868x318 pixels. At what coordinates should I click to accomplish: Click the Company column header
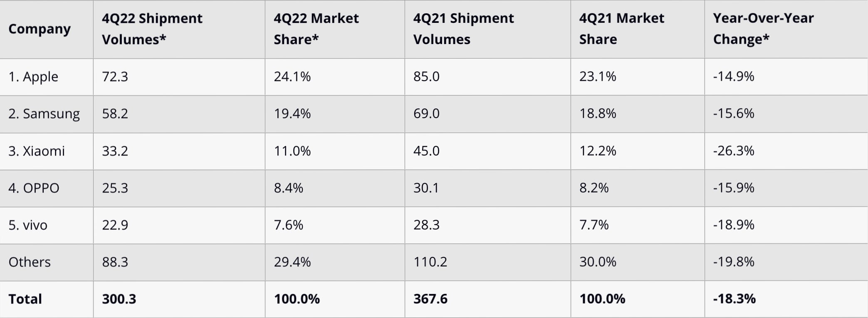pyautogui.click(x=40, y=29)
